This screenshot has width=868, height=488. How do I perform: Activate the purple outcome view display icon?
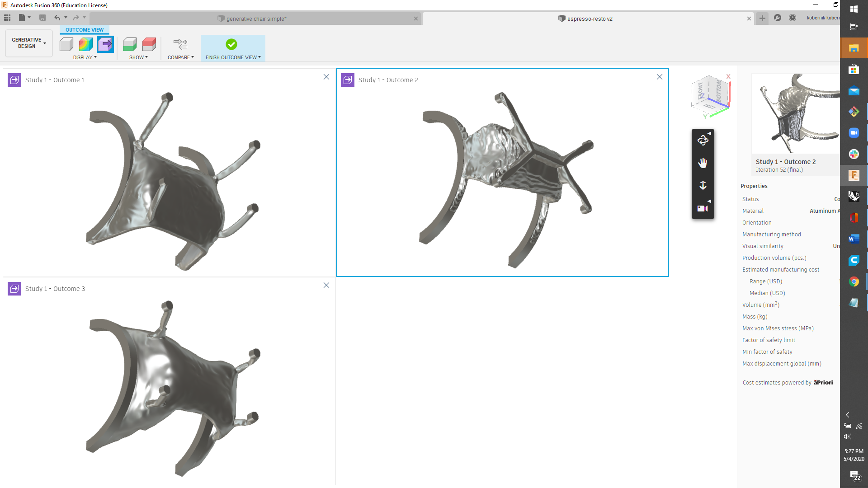pos(105,44)
